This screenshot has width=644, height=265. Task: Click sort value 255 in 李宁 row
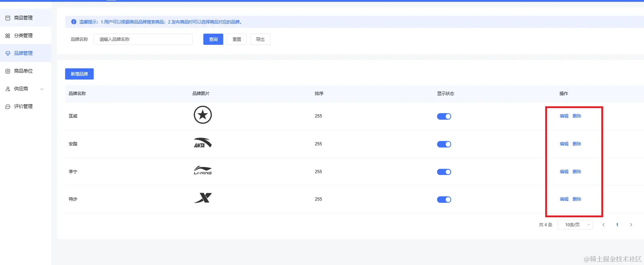318,172
